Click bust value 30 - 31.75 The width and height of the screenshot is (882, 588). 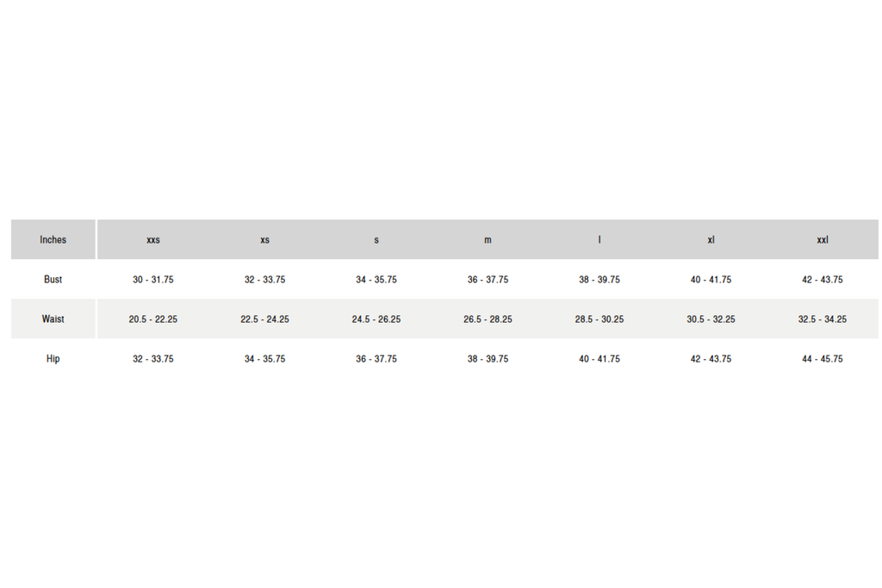tap(153, 280)
